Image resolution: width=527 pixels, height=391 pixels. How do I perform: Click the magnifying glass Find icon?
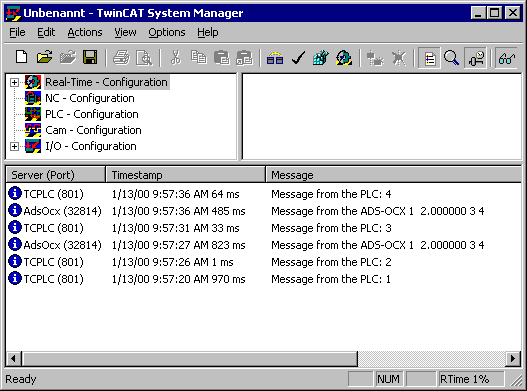(x=451, y=57)
